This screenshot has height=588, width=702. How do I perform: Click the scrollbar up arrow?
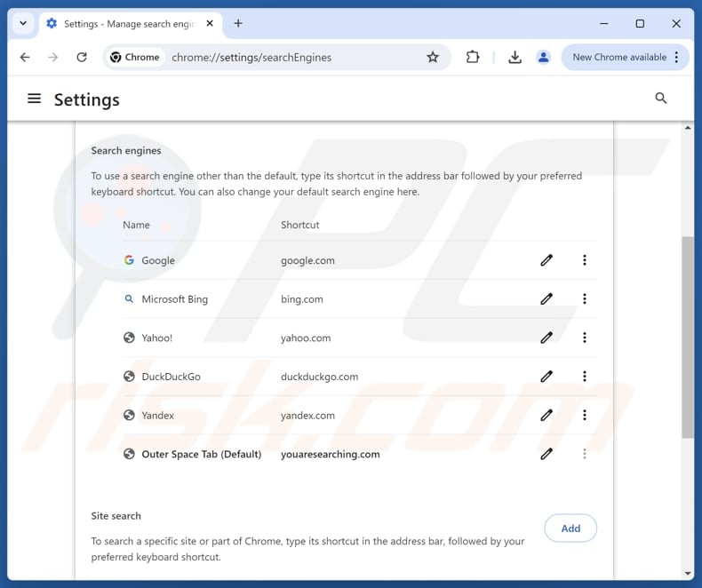point(688,128)
